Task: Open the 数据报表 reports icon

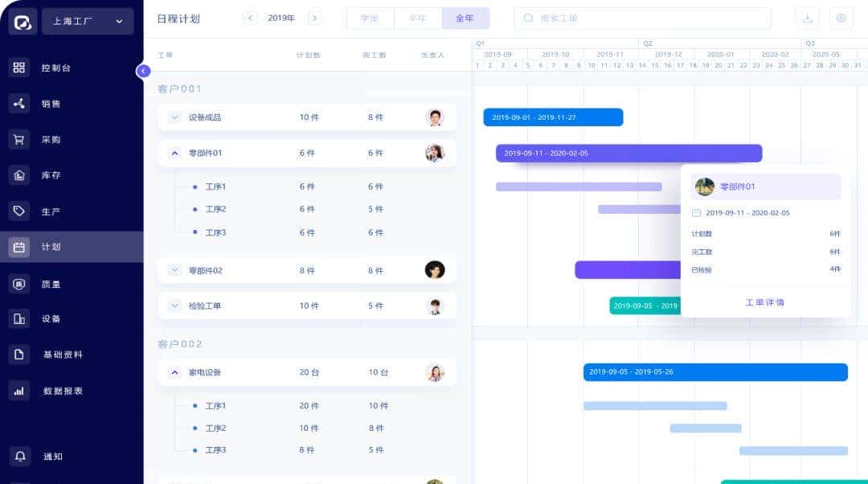Action: [x=18, y=391]
